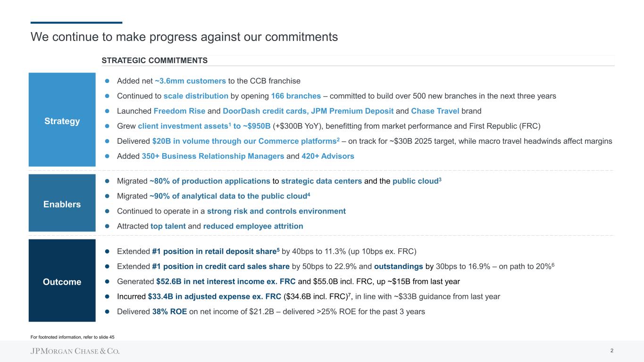Click the "reduced employee attrition" text
The width and height of the screenshot is (644, 362).
253,226
